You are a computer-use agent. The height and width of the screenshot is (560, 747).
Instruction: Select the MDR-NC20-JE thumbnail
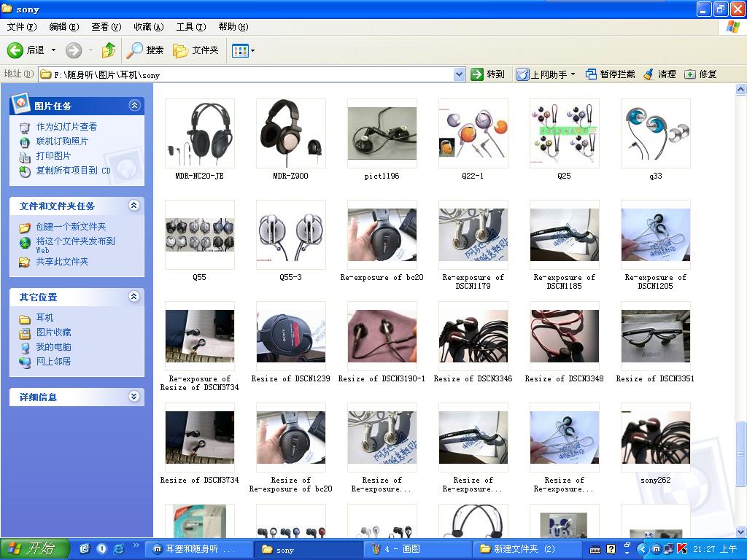pos(200,133)
